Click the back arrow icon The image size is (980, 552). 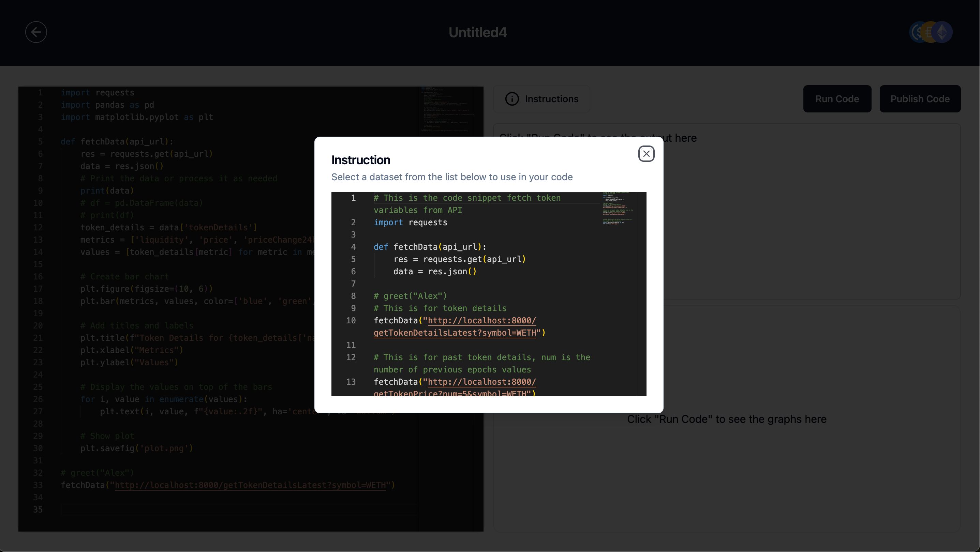click(x=36, y=32)
